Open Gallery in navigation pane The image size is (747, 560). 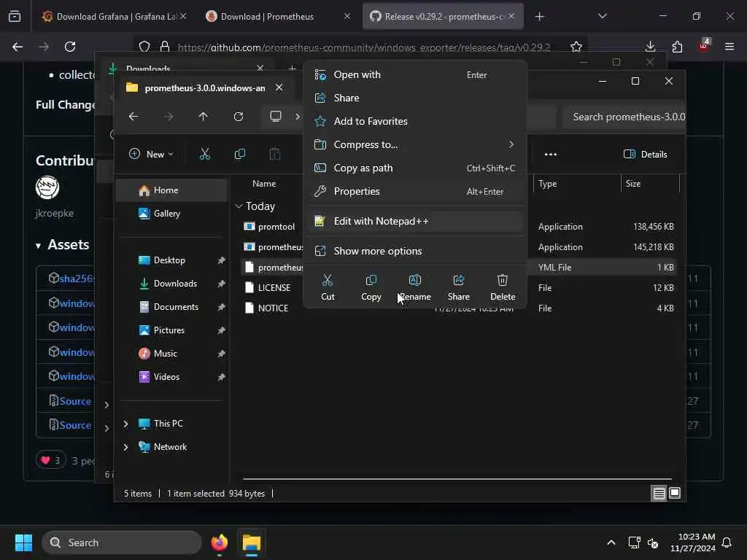coord(172,214)
